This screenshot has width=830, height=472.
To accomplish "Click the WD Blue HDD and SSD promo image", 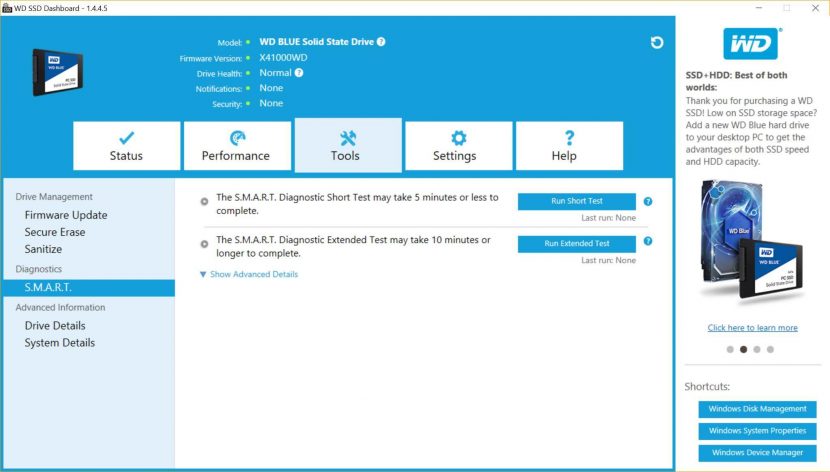I will coord(751,244).
